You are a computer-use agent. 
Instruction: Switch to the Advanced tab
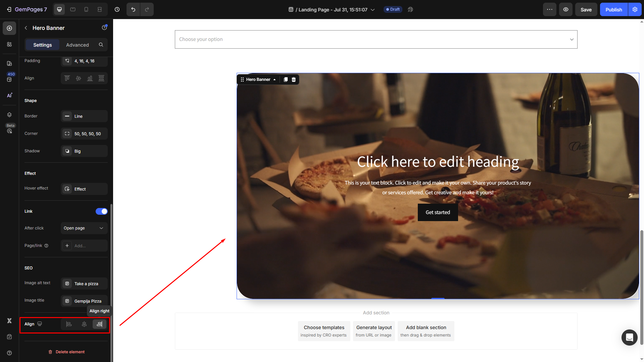(78, 45)
